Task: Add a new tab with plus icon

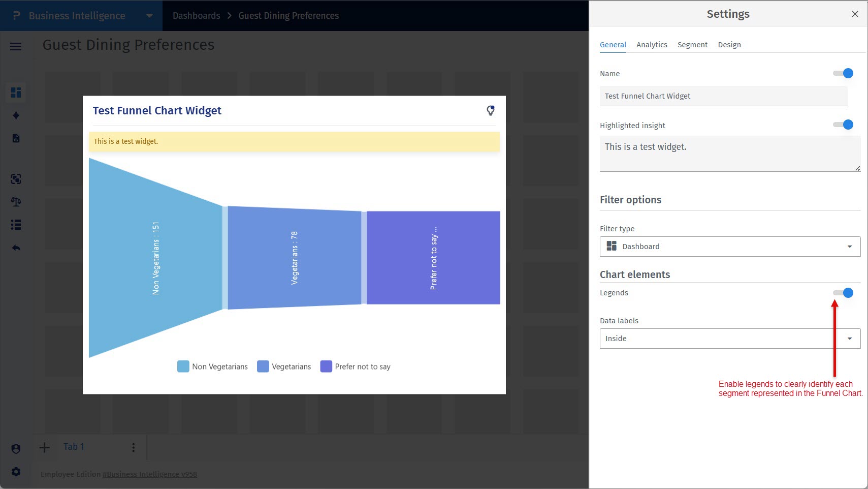Action: pyautogui.click(x=45, y=447)
